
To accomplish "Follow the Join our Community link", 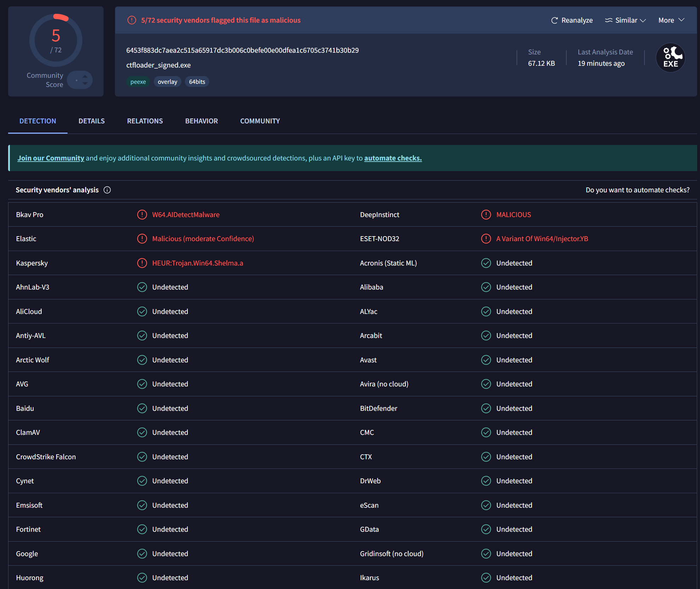I will pos(51,158).
